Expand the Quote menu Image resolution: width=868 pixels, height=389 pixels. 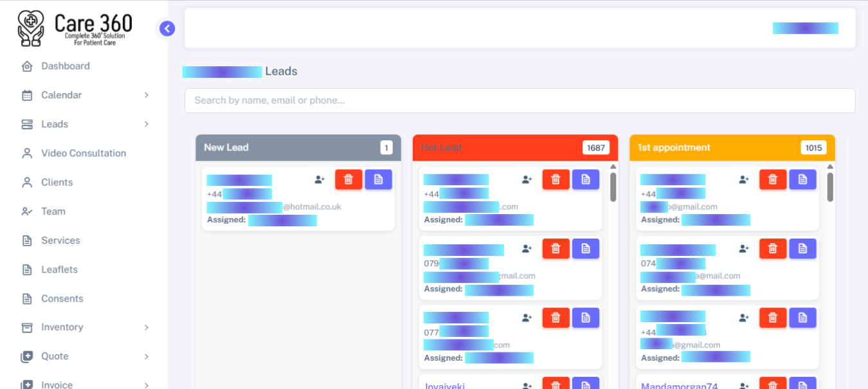pyautogui.click(x=146, y=356)
